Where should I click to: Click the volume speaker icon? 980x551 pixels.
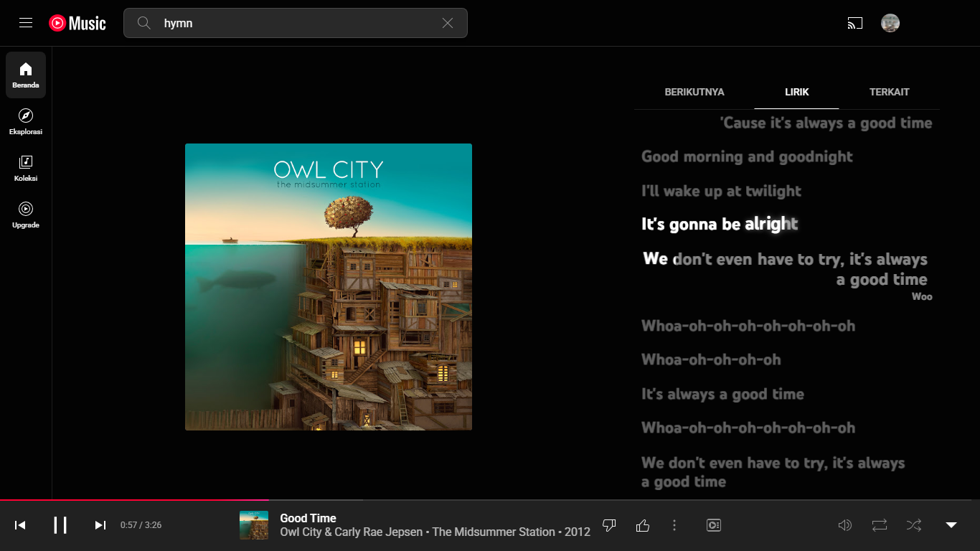coord(845,525)
